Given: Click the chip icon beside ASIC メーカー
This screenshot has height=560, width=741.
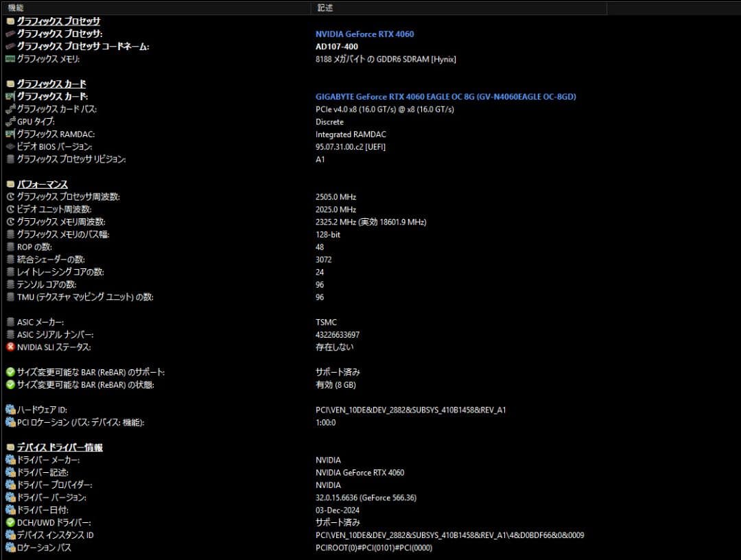Looking at the screenshot, I should click(10, 322).
